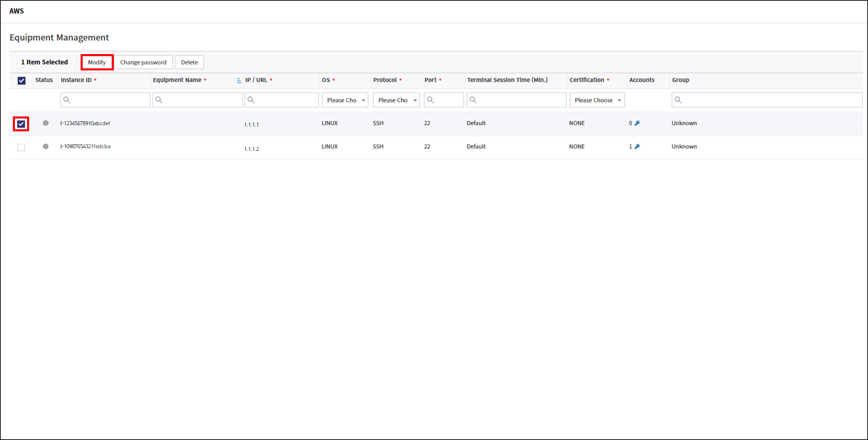Toggle the select-all header checkbox
868x440 pixels.
(21, 81)
